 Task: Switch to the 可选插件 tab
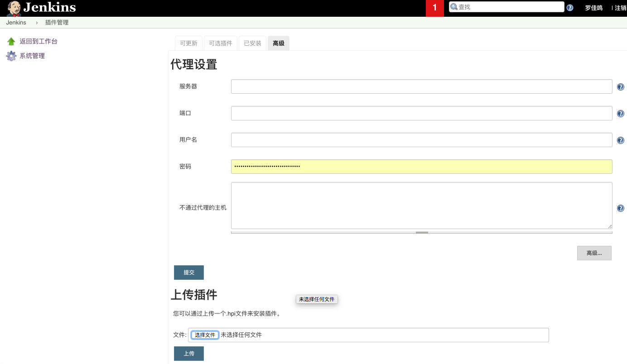[220, 43]
